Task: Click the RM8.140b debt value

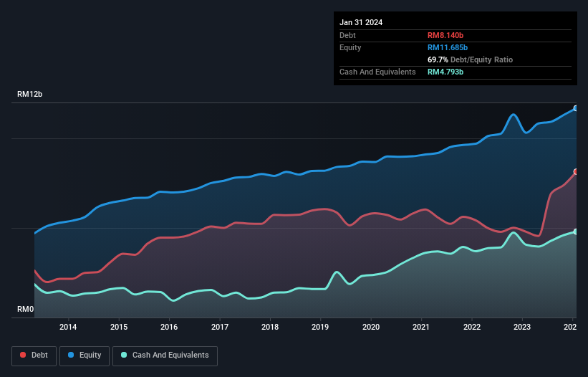Action: click(445, 35)
